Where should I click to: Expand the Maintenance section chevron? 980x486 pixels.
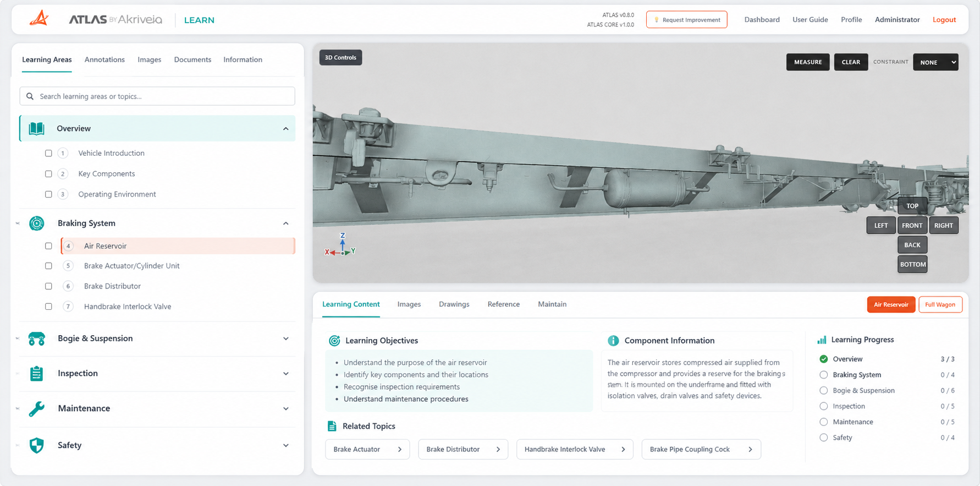[x=286, y=408]
